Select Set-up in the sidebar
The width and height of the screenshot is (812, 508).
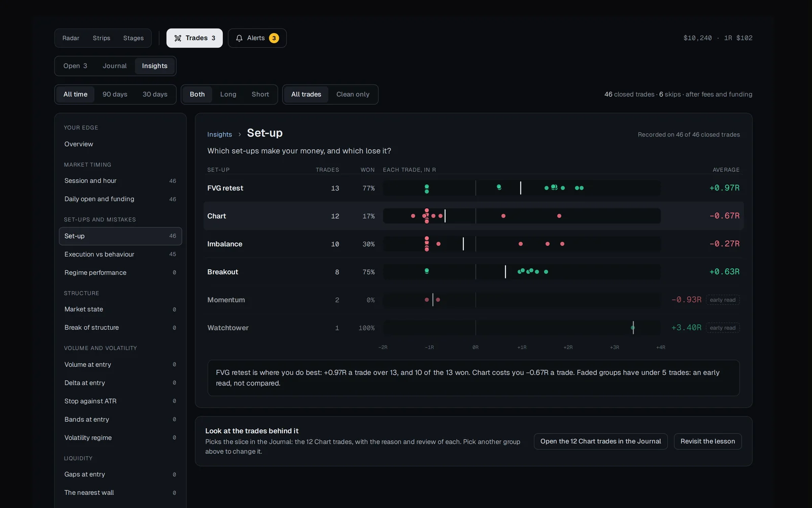pos(120,236)
